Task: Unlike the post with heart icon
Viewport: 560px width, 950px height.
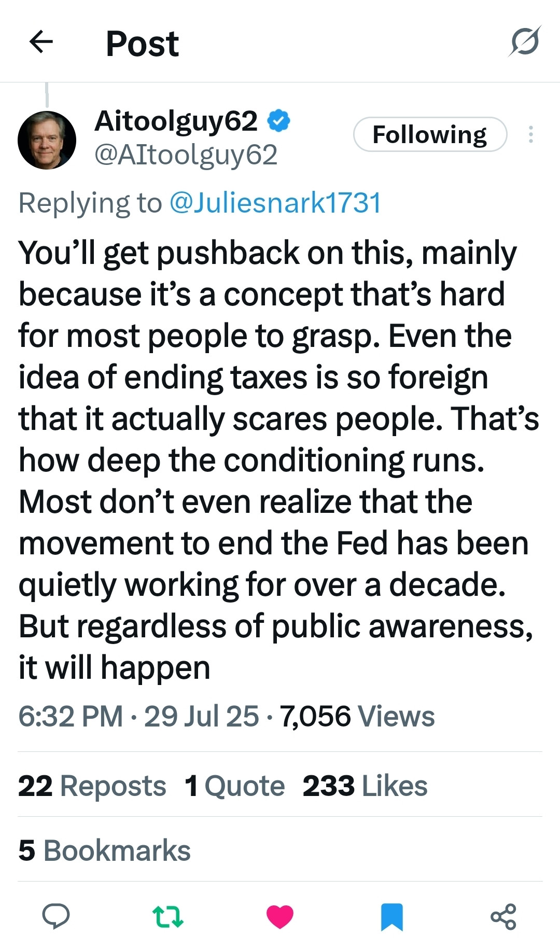Action: pos(280,916)
